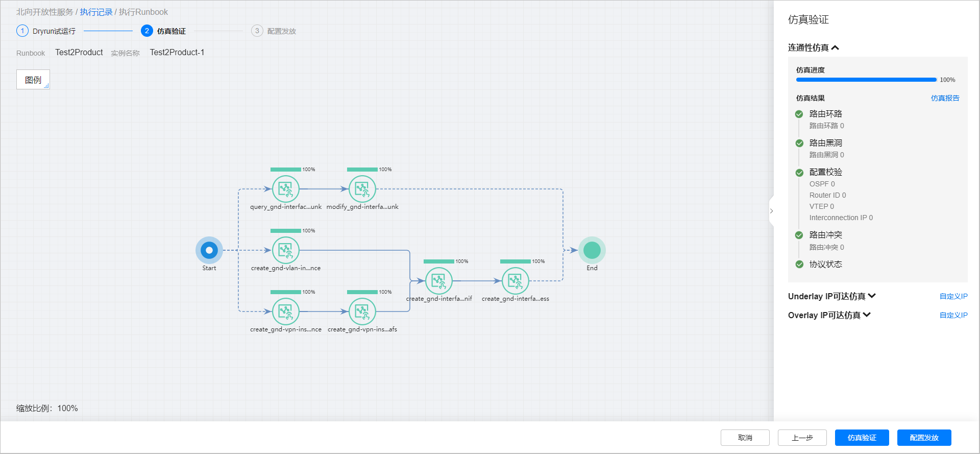Click the create_gnd-interfa...ess node icon

(515, 281)
